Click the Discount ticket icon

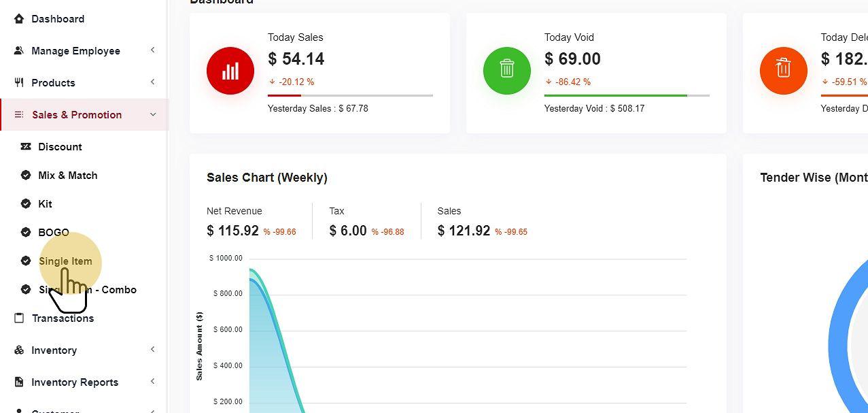26,147
